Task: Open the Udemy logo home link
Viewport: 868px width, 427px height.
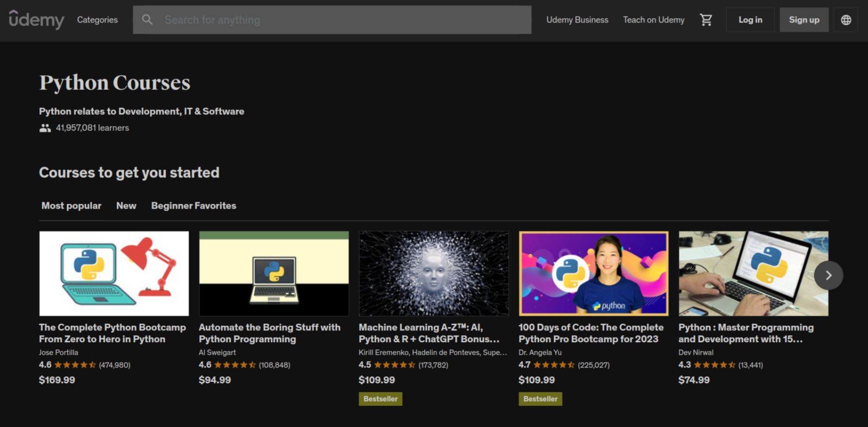Action: coord(36,19)
